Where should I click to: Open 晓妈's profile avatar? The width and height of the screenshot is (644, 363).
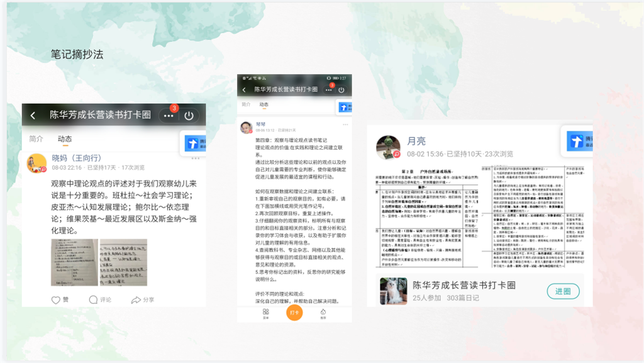(36, 163)
